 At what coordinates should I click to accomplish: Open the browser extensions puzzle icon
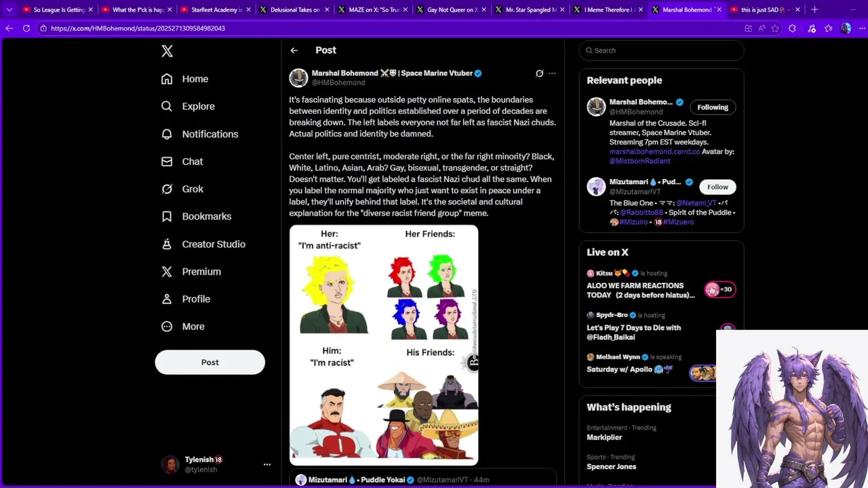coord(792,28)
